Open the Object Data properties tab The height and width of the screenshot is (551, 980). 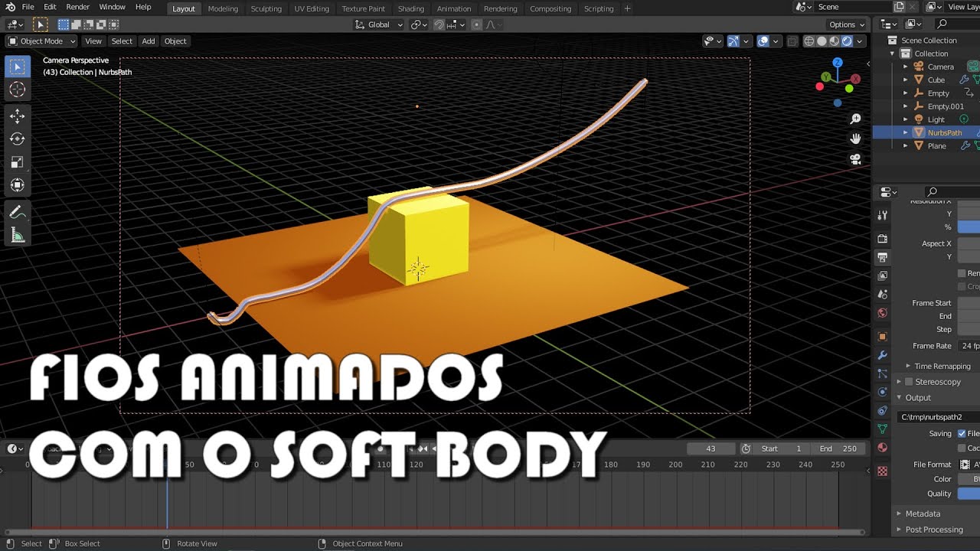[883, 429]
